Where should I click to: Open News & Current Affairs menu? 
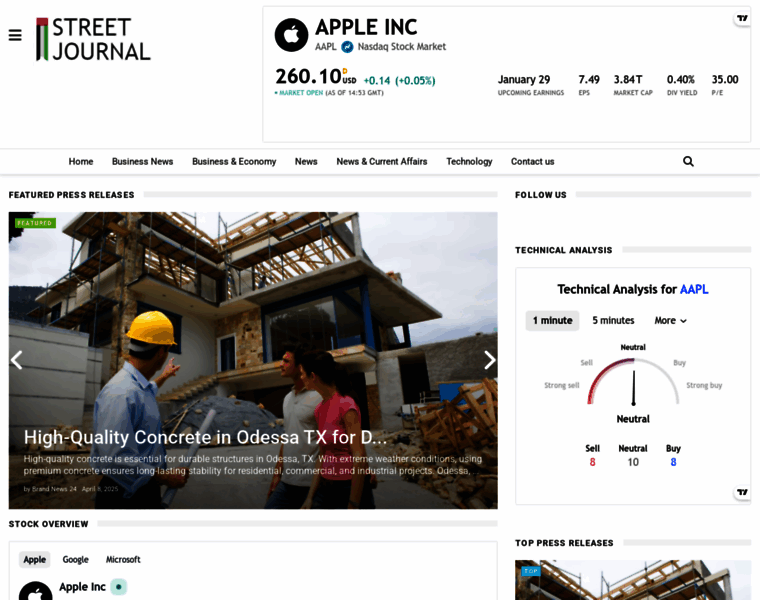381,161
